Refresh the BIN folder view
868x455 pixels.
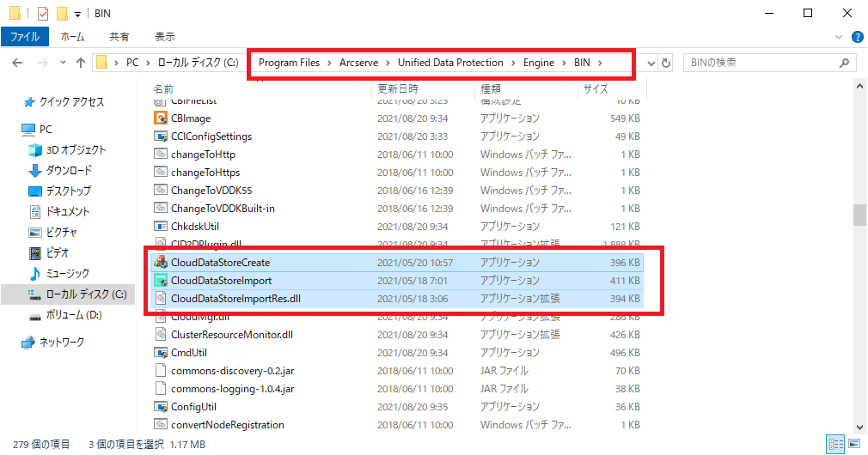pyautogui.click(x=666, y=63)
